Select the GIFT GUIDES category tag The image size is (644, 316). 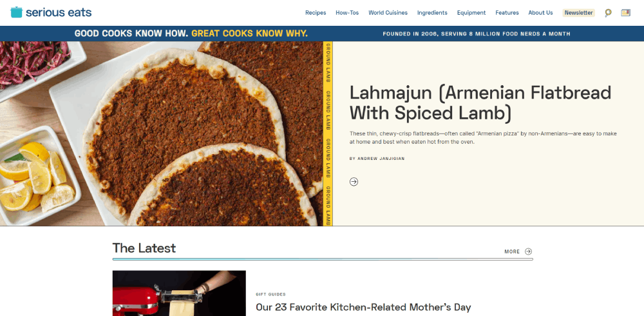click(x=270, y=294)
